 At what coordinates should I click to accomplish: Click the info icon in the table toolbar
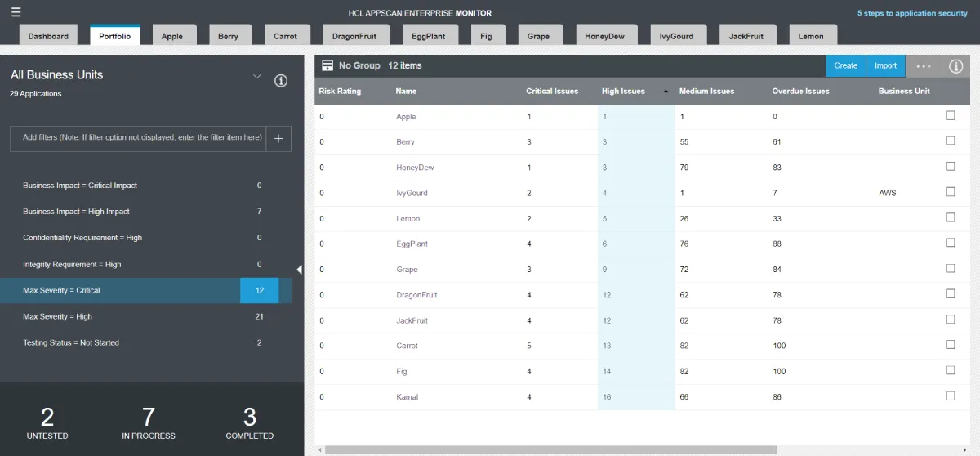(957, 66)
